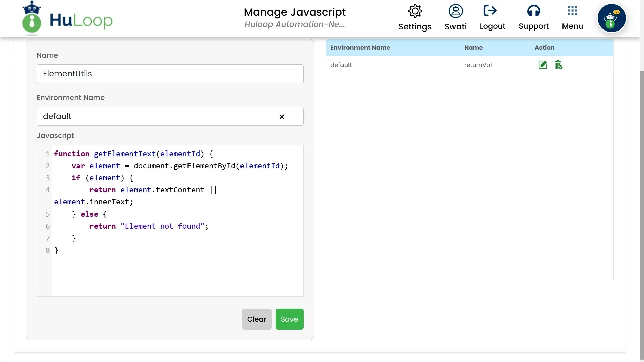This screenshot has width=644, height=362.
Task: Click the HuLoop logo
Action: click(x=67, y=19)
